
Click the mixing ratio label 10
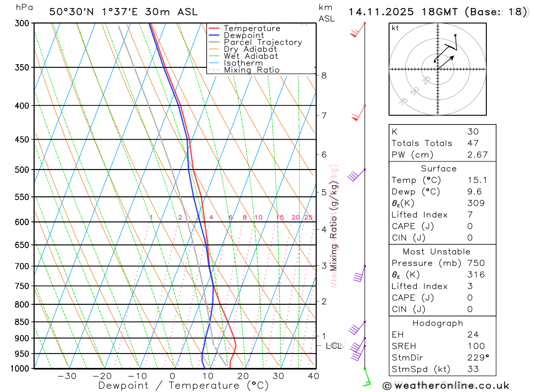pyautogui.click(x=258, y=217)
